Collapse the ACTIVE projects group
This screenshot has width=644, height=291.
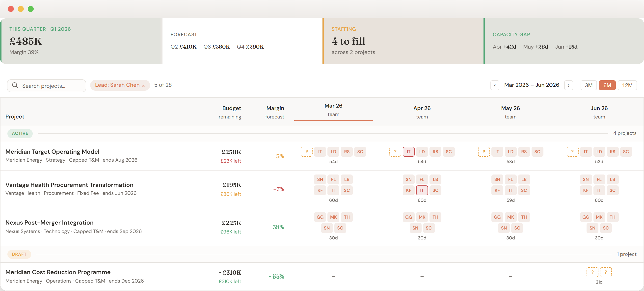coord(20,133)
